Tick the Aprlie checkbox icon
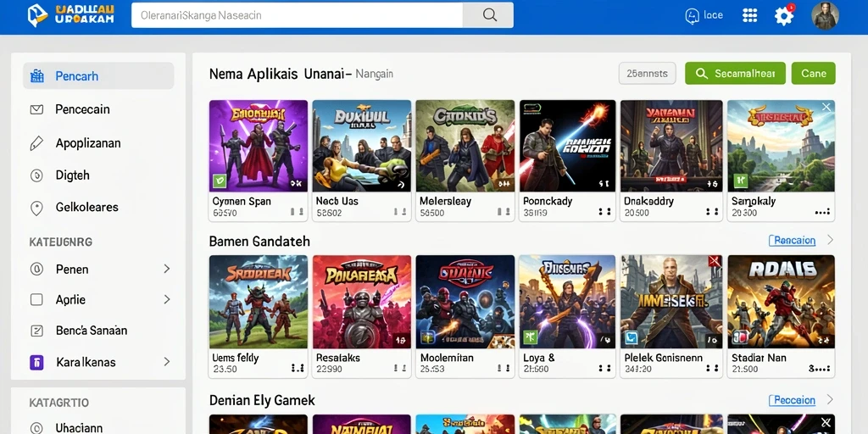This screenshot has width=868, height=434. coord(36,299)
